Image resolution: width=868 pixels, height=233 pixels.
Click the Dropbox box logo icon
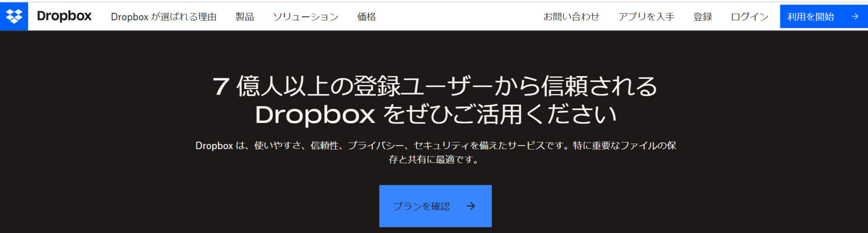pyautogui.click(x=14, y=16)
